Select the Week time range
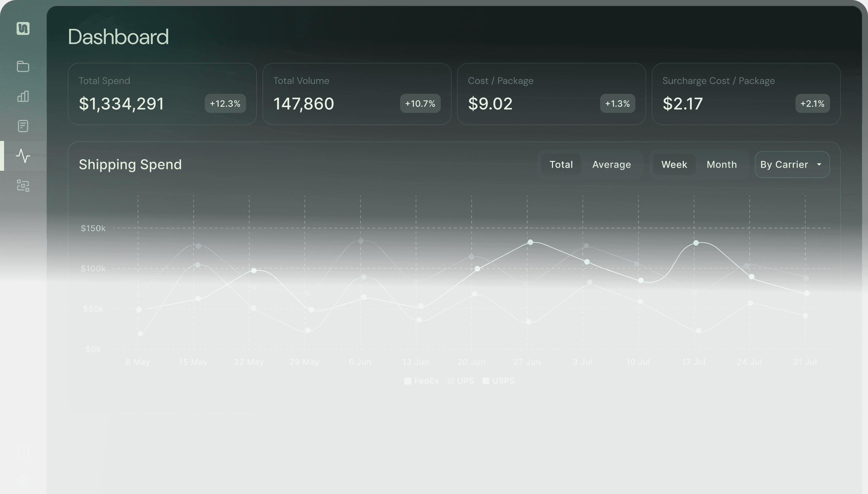868x494 pixels. (x=674, y=165)
